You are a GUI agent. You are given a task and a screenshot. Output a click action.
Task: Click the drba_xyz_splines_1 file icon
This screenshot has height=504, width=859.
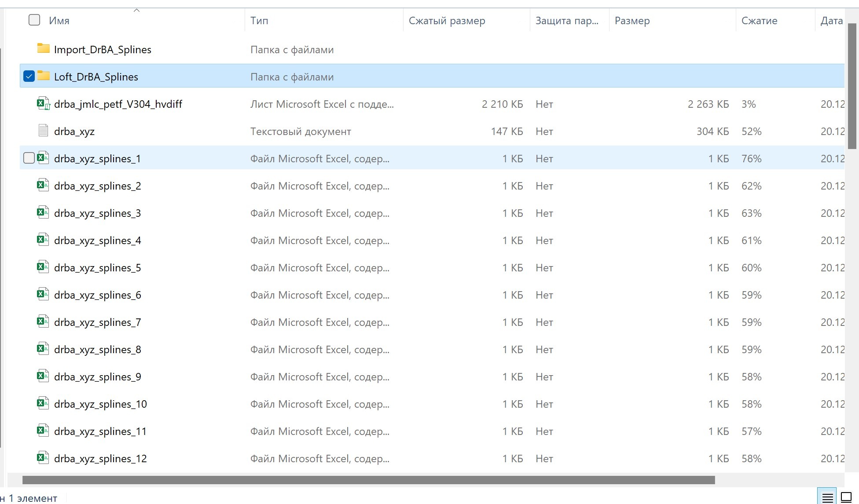pos(43,158)
